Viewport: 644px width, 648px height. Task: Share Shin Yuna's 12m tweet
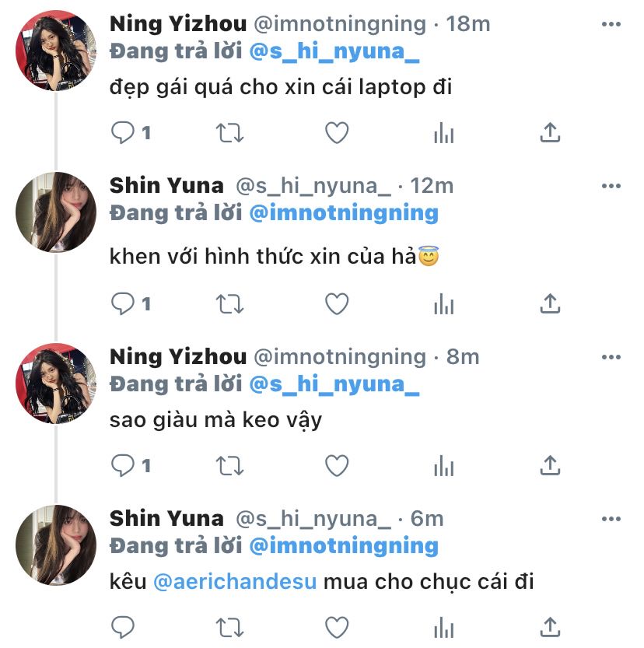[x=550, y=303]
